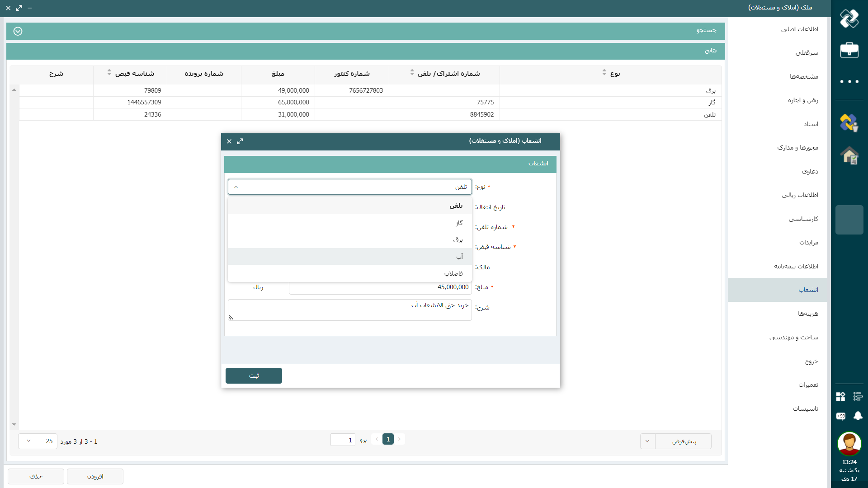Click the briefcase icon in the sidebar
Screen dimensions: 868x488
coord(849,50)
